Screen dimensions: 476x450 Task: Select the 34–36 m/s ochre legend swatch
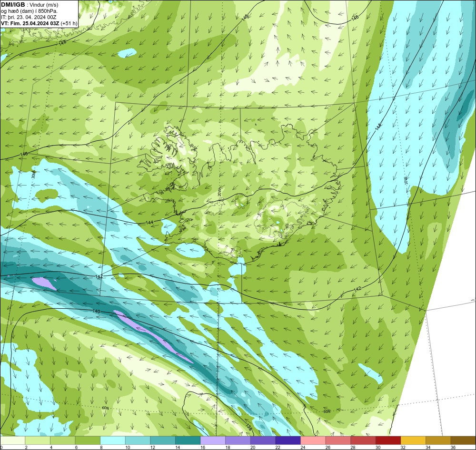click(x=438, y=440)
